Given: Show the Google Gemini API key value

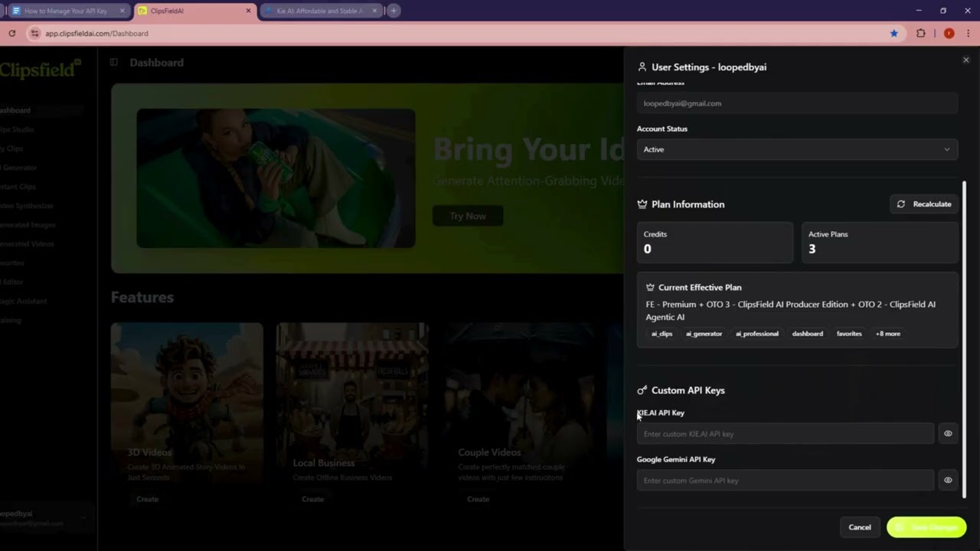Looking at the screenshot, I should tap(948, 481).
